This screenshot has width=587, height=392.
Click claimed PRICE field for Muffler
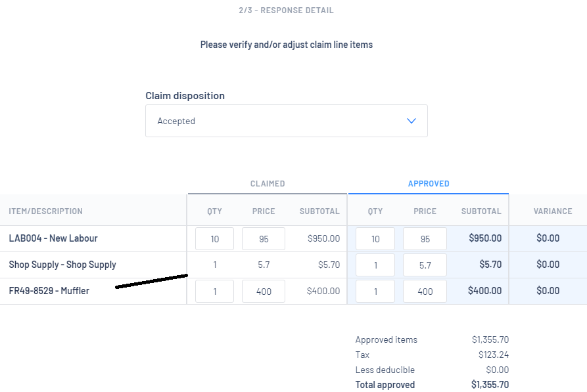(x=264, y=292)
